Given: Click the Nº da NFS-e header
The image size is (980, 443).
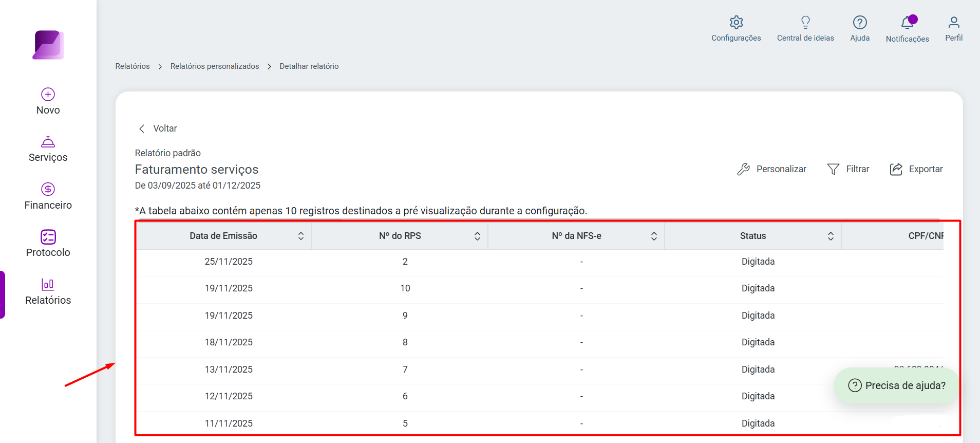Looking at the screenshot, I should (576, 236).
